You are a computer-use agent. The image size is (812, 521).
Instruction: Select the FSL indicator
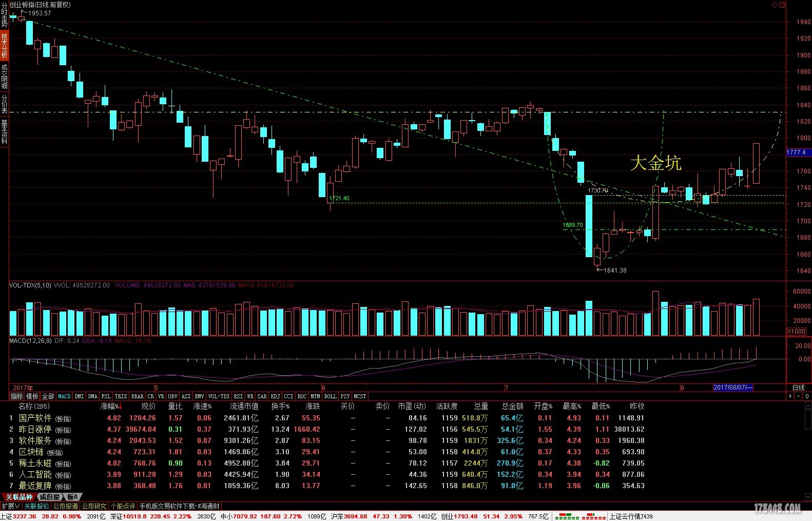tap(106, 396)
